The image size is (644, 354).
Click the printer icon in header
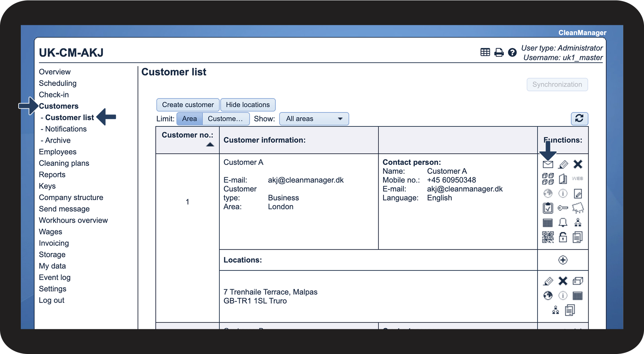click(x=499, y=52)
